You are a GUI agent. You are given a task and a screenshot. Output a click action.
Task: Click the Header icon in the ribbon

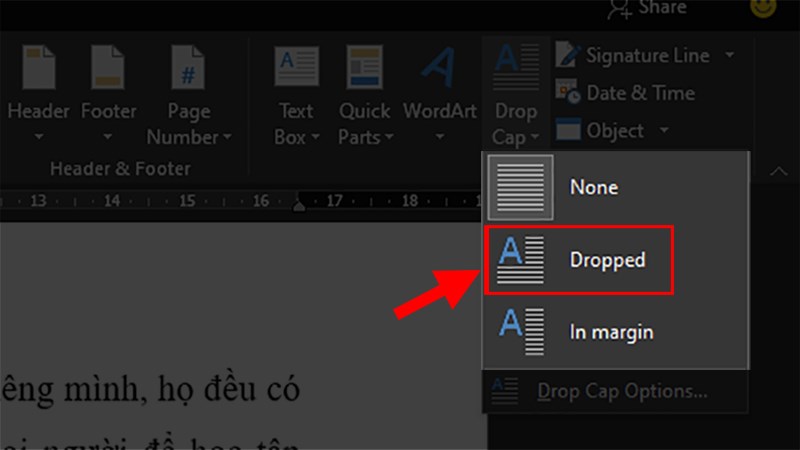click(37, 68)
